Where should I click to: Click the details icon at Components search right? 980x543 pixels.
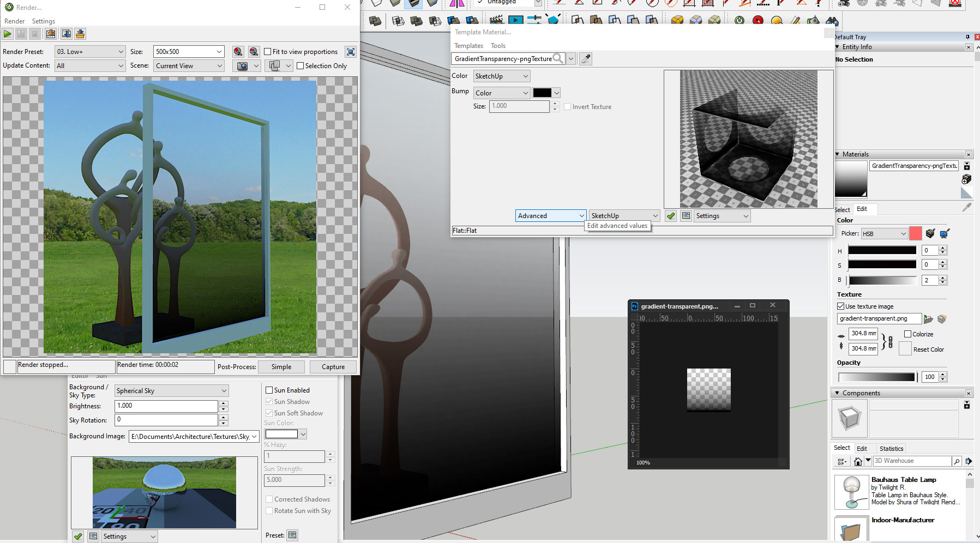point(969,461)
